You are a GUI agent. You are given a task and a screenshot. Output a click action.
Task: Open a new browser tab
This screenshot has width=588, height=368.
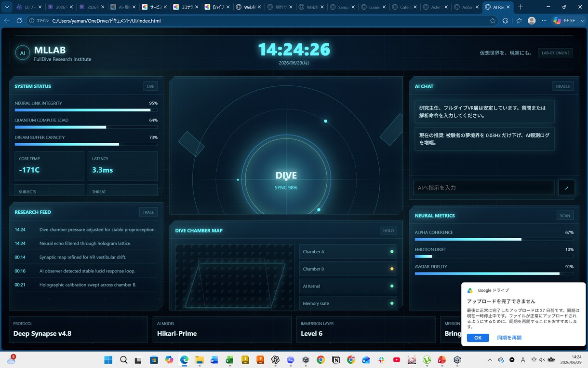tap(521, 7)
